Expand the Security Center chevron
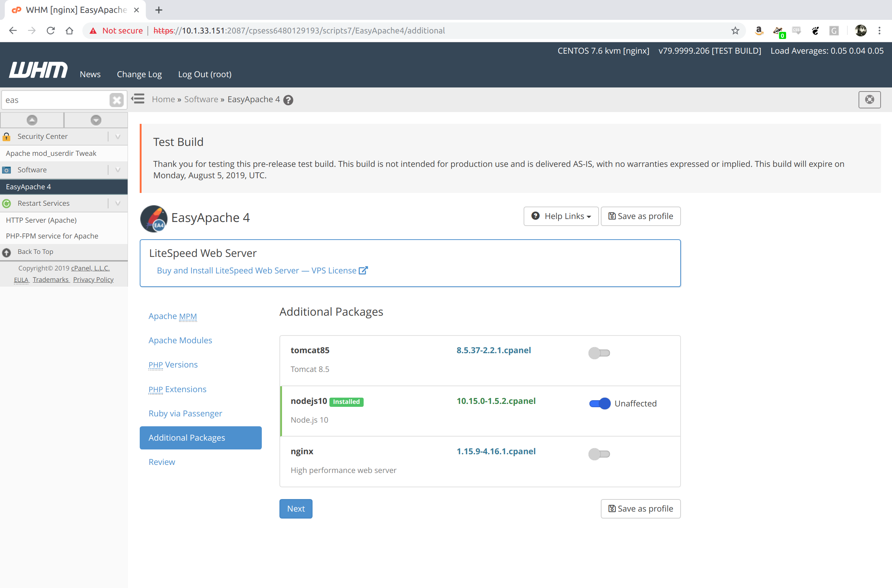The height and width of the screenshot is (588, 892). (118, 136)
